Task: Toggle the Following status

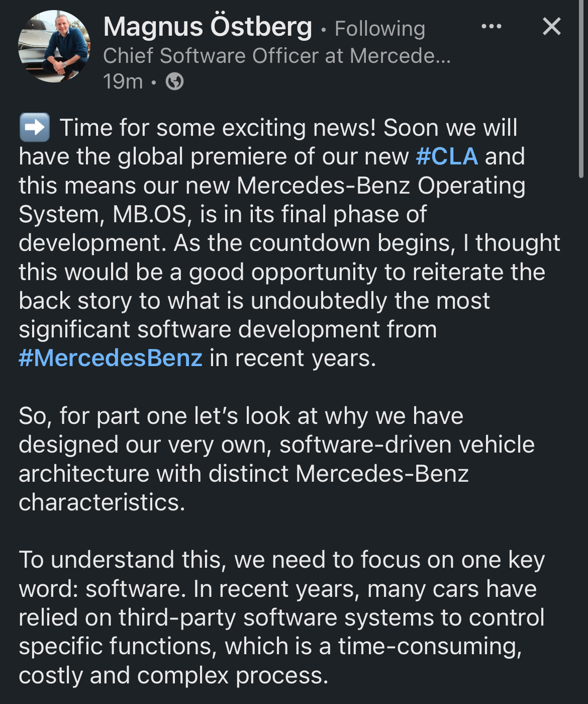Action: point(380,29)
